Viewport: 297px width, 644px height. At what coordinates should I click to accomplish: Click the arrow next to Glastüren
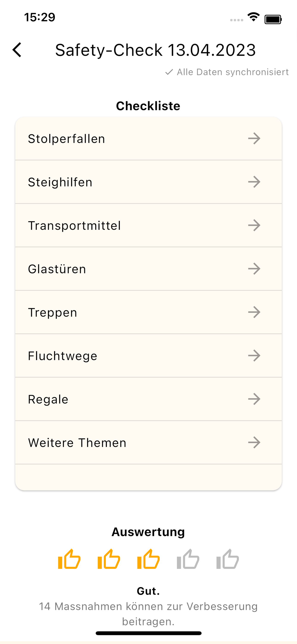[254, 269]
